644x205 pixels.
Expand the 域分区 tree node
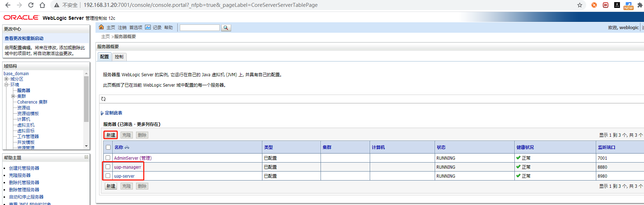pos(6,79)
